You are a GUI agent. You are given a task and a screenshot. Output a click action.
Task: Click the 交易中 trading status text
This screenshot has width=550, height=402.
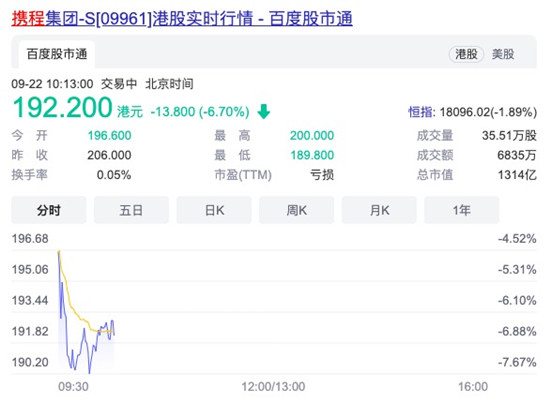(119, 84)
